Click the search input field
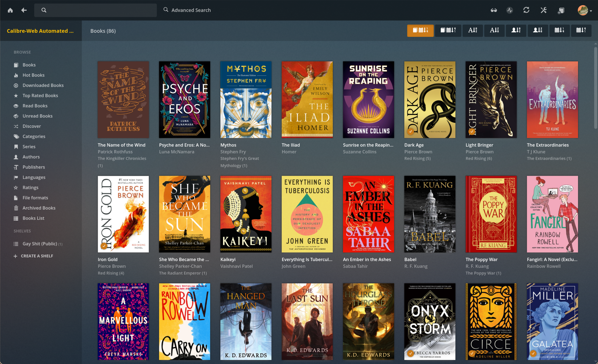Image resolution: width=598 pixels, height=364 pixels. [x=100, y=10]
